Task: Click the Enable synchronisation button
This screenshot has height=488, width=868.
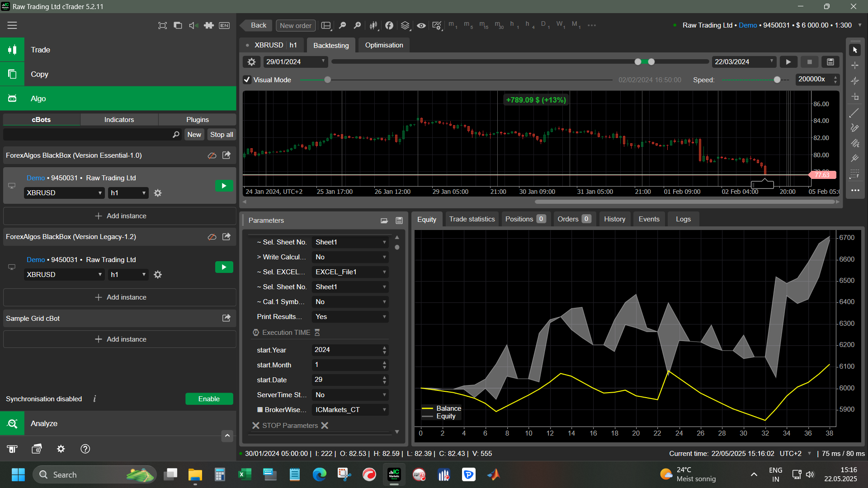Action: 209,399
